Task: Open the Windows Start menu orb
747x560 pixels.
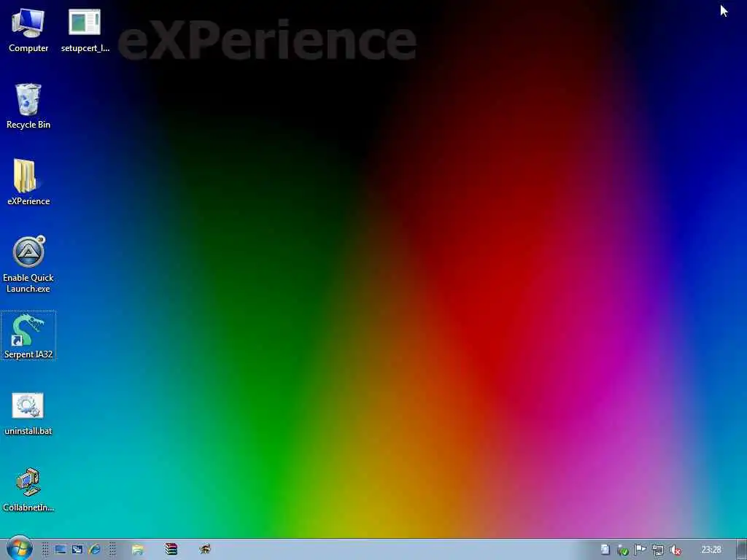Action: [x=19, y=548]
